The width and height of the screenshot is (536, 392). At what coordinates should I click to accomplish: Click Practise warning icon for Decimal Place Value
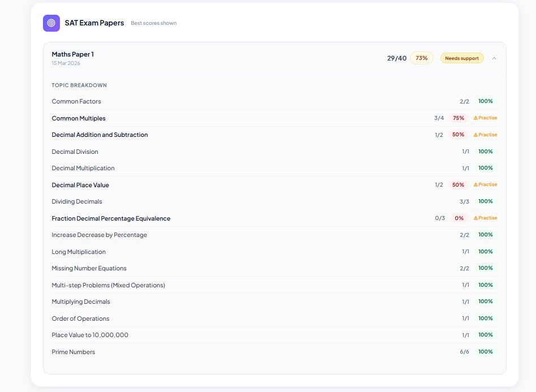pos(476,185)
